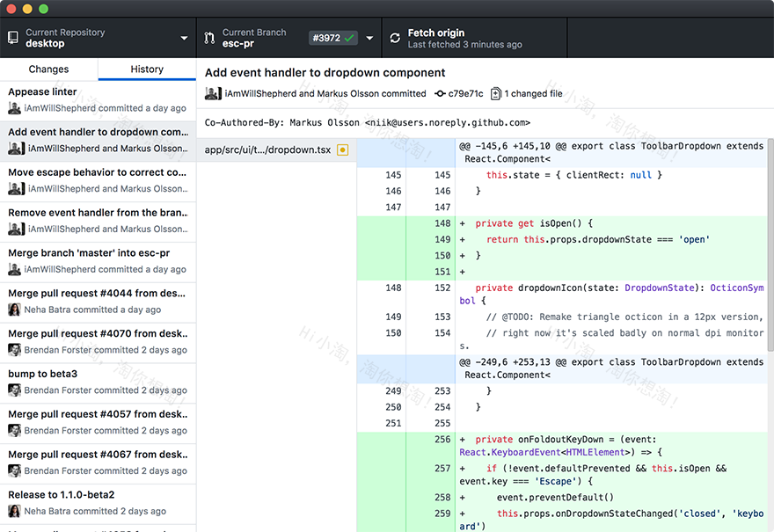This screenshot has height=532, width=774.
Task: Click the orange modified-status dot on dropdown.tsx
Action: (342, 149)
